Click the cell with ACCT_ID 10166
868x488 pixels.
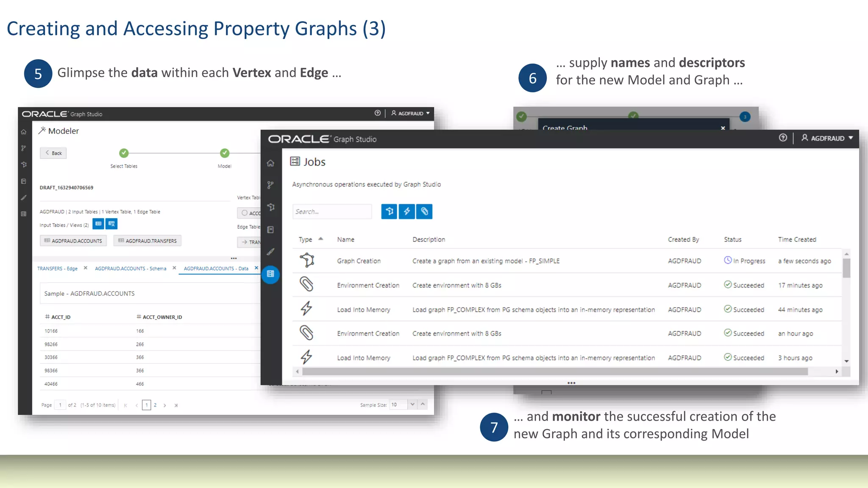(x=51, y=331)
